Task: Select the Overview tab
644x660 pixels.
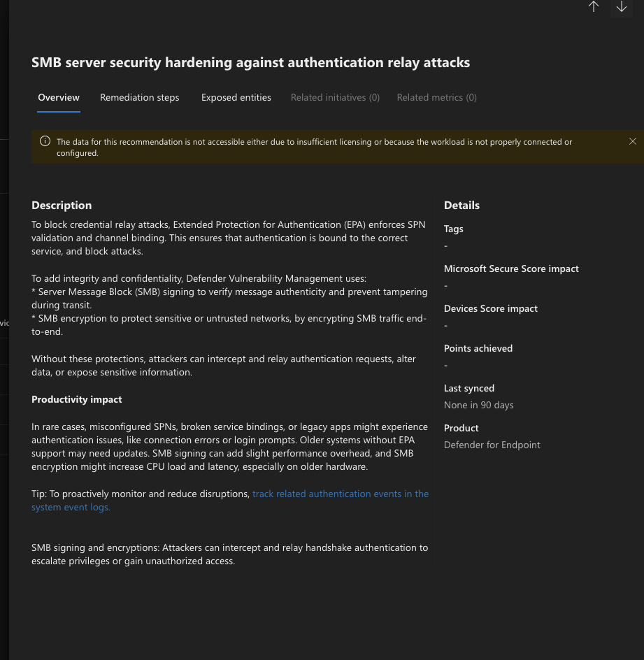Action: 59,97
